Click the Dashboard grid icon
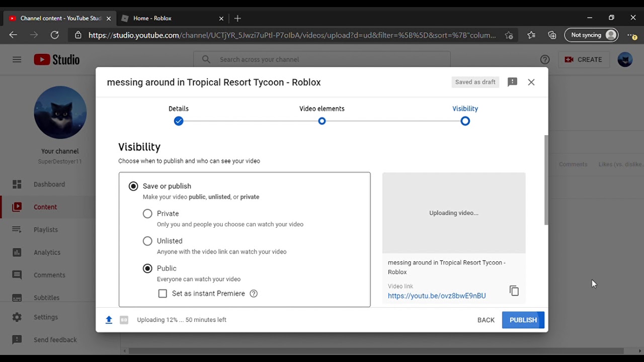644x362 pixels. [17, 184]
